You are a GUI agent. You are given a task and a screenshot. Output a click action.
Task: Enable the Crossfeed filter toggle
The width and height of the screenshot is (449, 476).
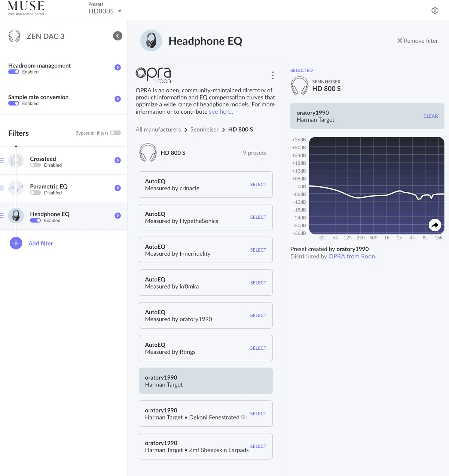36,165
